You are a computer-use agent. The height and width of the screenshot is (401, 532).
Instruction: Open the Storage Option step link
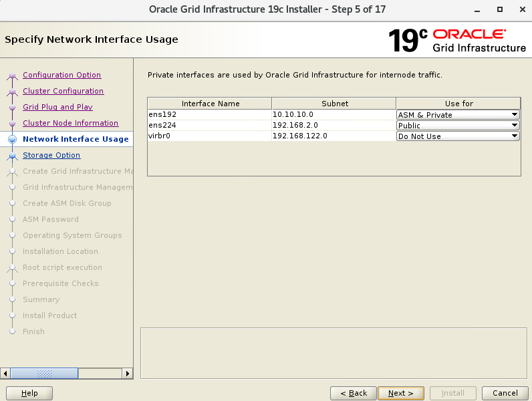(51, 156)
